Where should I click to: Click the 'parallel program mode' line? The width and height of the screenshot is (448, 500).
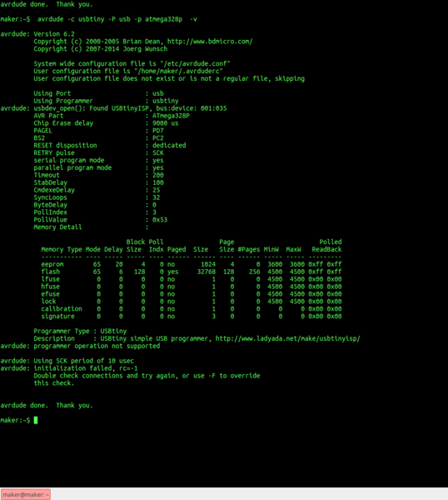coord(99,167)
